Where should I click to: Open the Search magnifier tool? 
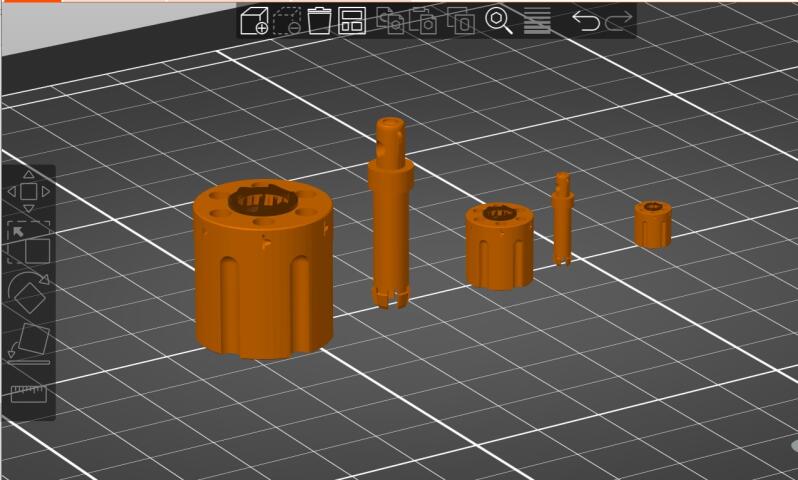point(498,21)
